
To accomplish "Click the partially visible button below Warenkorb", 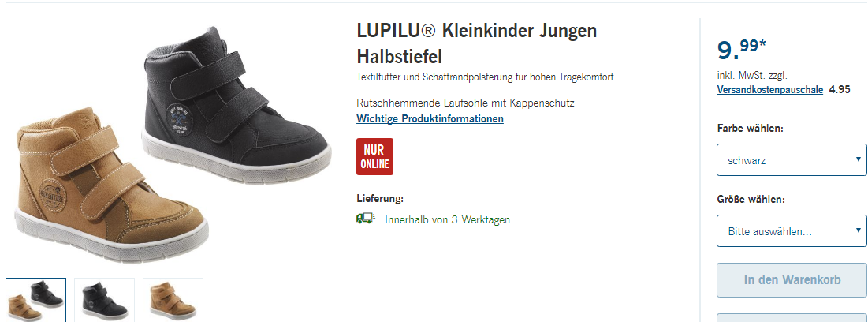I will (792, 318).
